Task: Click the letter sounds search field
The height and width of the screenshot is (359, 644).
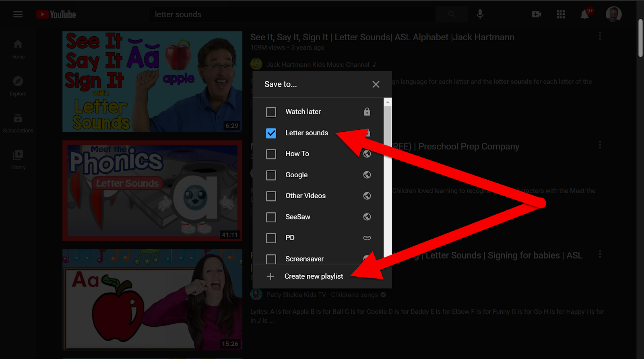Action: [293, 15]
